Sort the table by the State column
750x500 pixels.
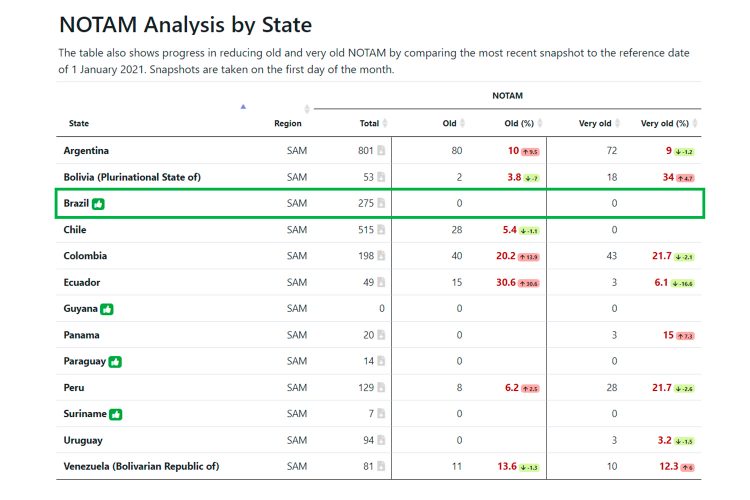pos(78,123)
